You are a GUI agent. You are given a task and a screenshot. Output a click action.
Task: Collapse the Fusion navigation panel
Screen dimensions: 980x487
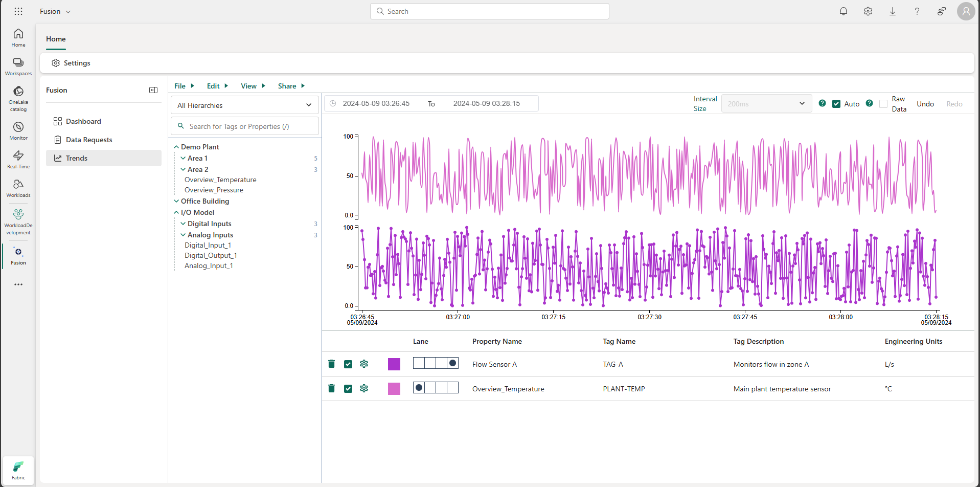tap(153, 90)
